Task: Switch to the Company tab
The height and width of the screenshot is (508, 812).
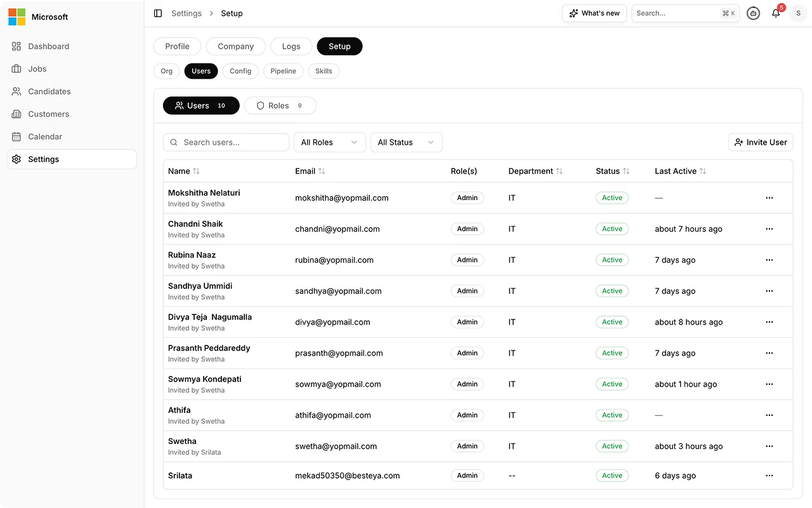Action: 236,46
